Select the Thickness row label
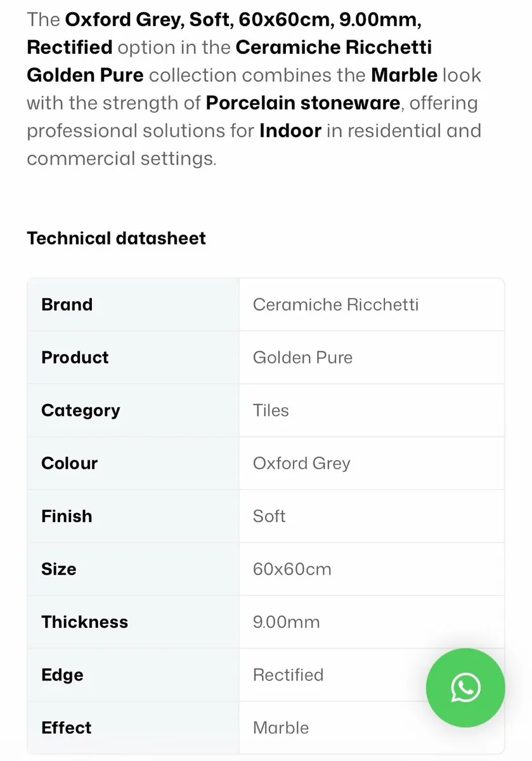This screenshot has height=761, width=532. click(x=84, y=622)
